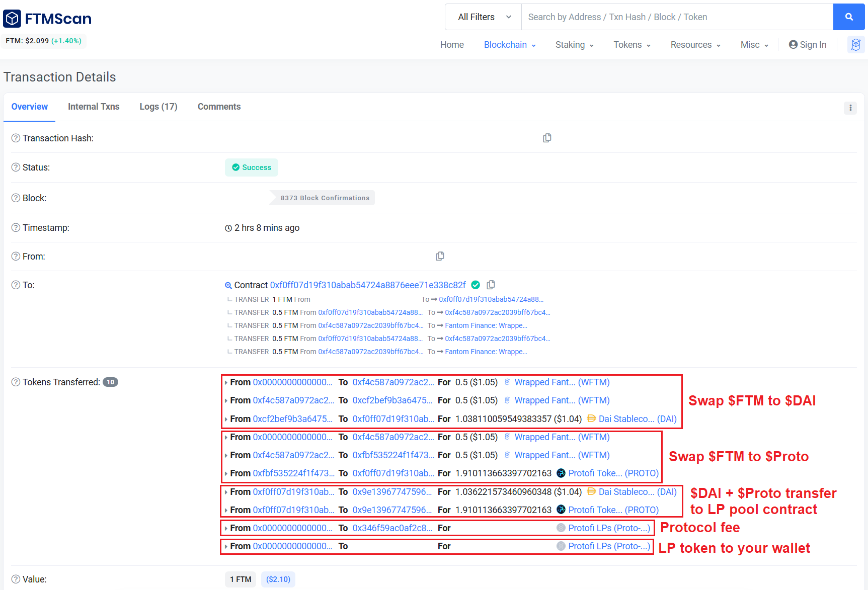This screenshot has height=590, width=868.
Task: Copy the transaction hash with copy icon
Action: click(547, 138)
